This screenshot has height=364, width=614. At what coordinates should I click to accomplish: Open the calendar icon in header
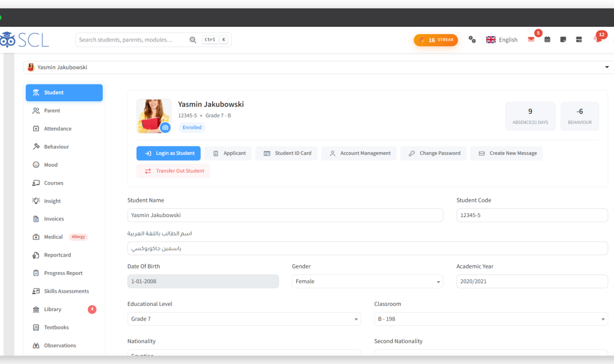click(x=547, y=39)
